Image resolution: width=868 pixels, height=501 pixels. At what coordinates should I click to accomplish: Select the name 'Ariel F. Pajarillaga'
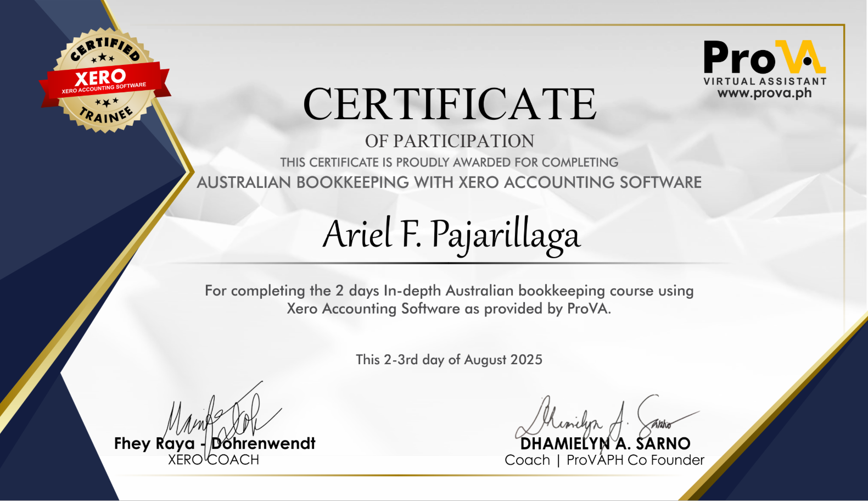451,235
